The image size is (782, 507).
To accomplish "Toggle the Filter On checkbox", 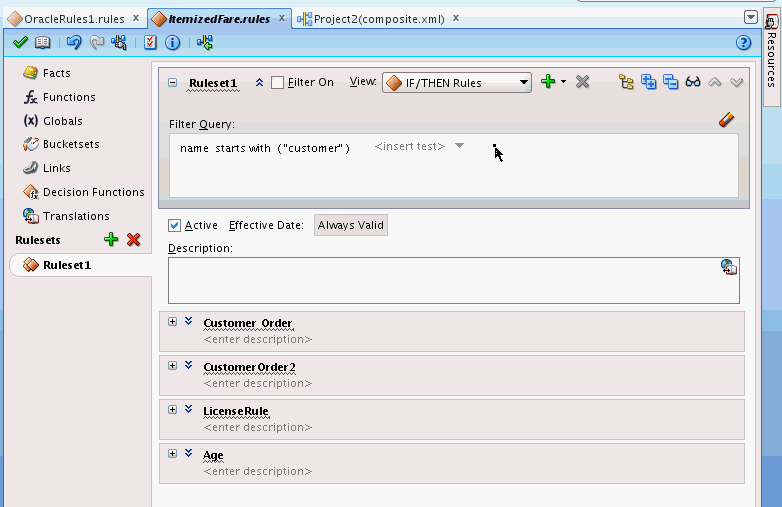I will 277,82.
